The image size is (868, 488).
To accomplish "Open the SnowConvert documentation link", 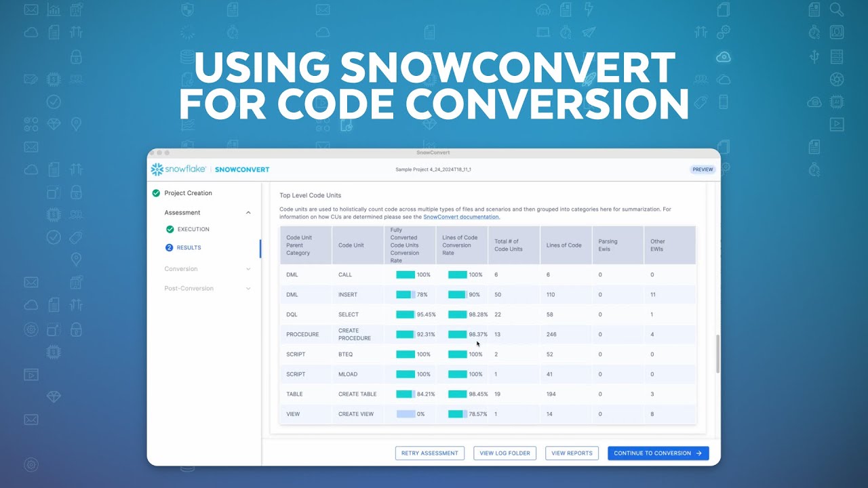I will [x=462, y=217].
